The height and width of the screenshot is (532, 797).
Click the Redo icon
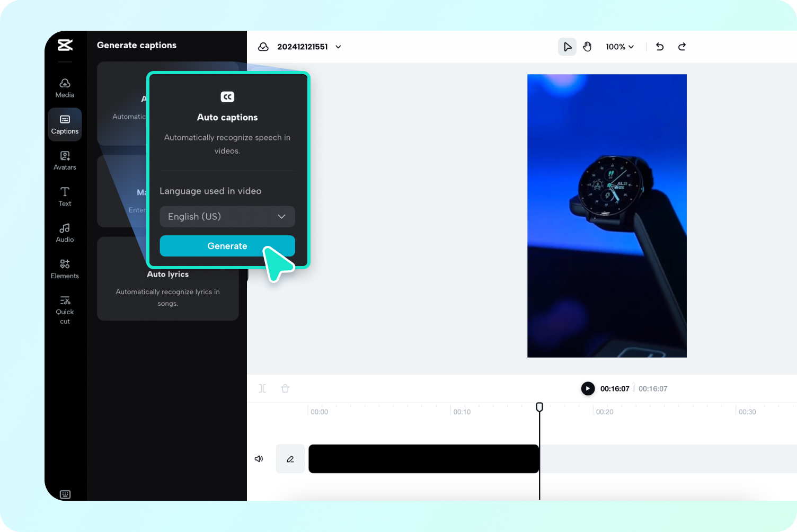point(681,47)
